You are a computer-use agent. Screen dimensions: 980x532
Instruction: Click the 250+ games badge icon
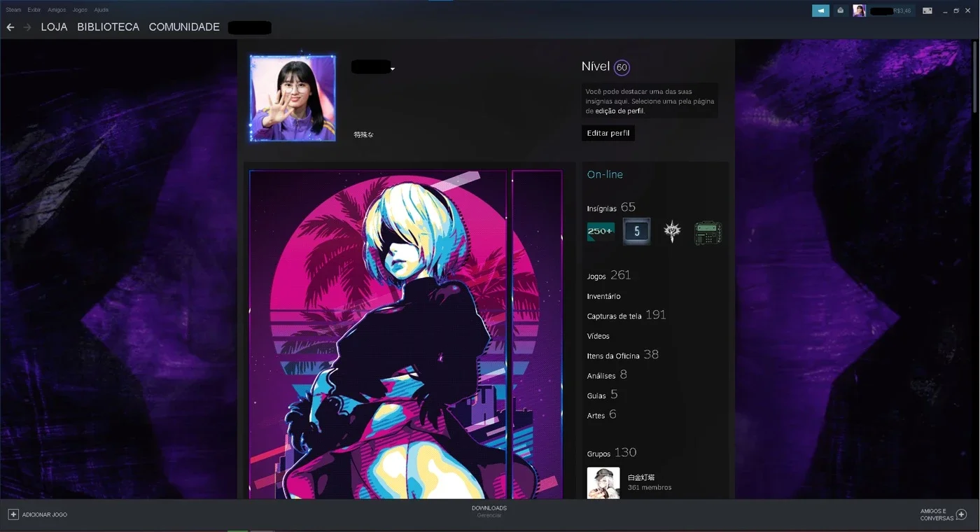(601, 232)
